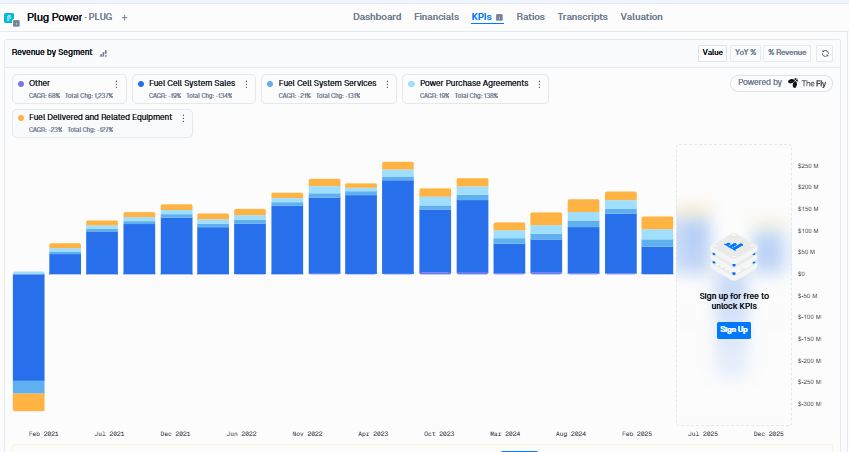The image size is (849, 452).
Task: Reset the chart with the refresh icon
Action: 825,53
